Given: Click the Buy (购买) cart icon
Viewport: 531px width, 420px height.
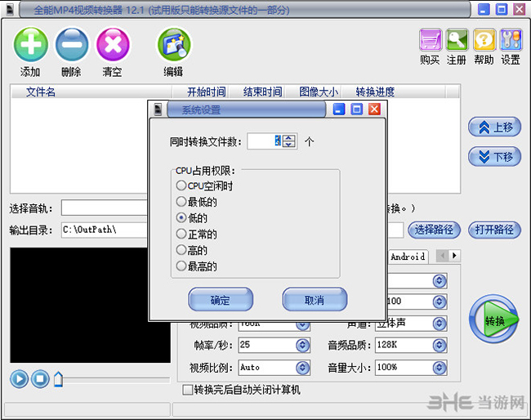Looking at the screenshot, I should (x=430, y=40).
